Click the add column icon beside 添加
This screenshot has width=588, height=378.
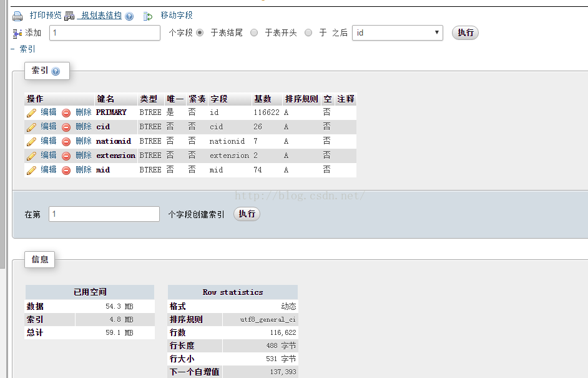[x=17, y=33]
